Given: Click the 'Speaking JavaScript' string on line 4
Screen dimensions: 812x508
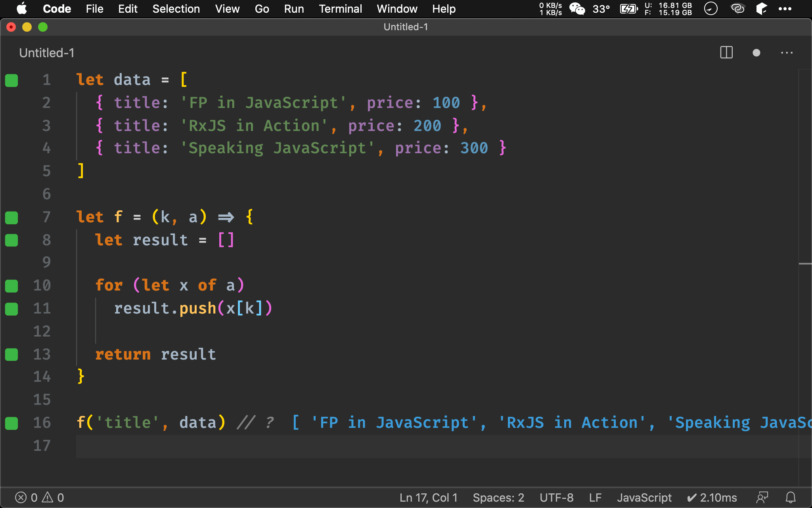Looking at the screenshot, I should 278,148.
